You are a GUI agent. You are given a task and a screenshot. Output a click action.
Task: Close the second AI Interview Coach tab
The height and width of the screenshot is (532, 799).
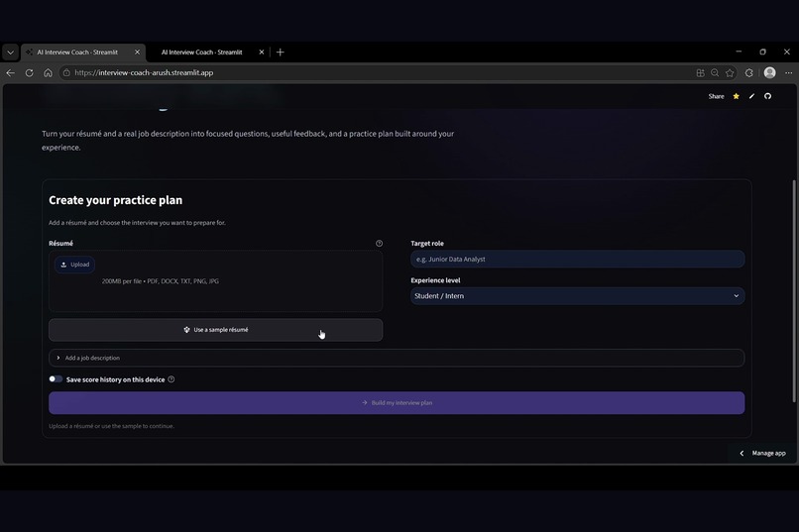tap(262, 52)
